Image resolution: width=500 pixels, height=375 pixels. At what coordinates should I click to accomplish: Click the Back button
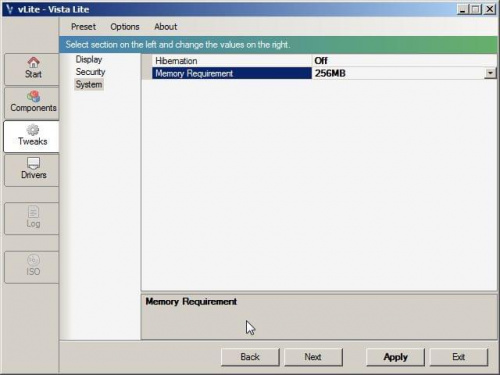pos(250,357)
